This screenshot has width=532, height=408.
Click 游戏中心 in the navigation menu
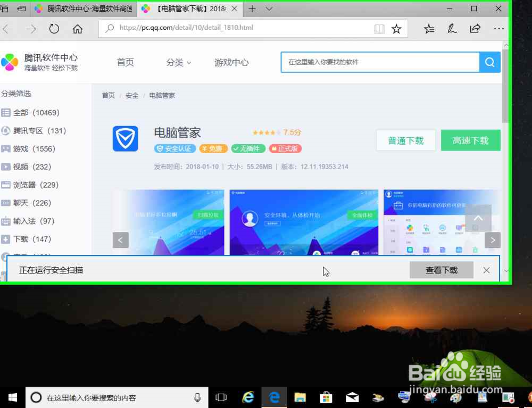230,62
